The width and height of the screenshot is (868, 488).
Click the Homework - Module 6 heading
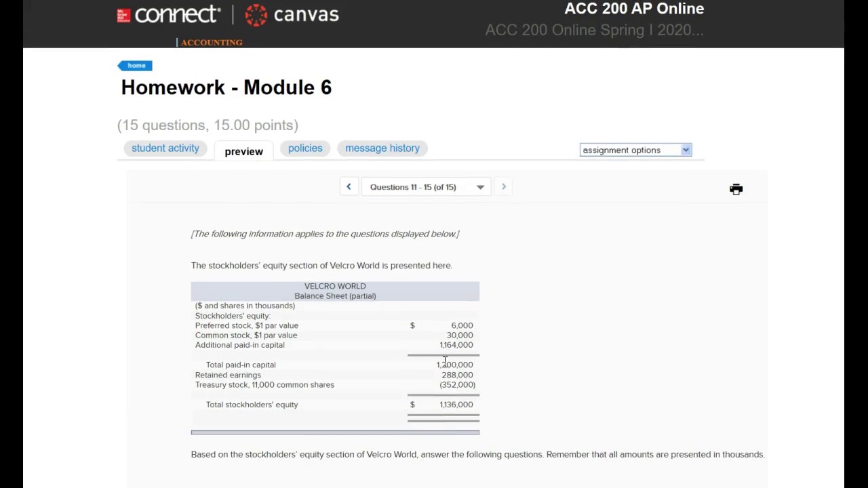click(226, 87)
